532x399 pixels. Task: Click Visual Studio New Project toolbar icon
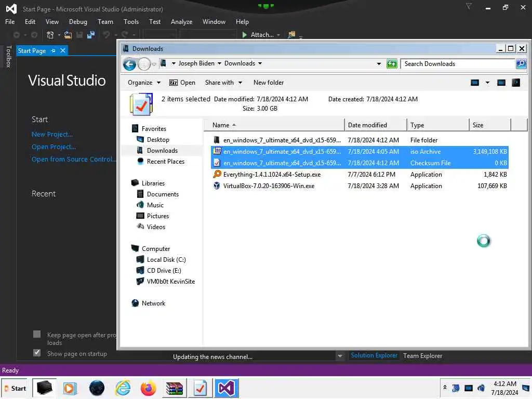(50, 35)
